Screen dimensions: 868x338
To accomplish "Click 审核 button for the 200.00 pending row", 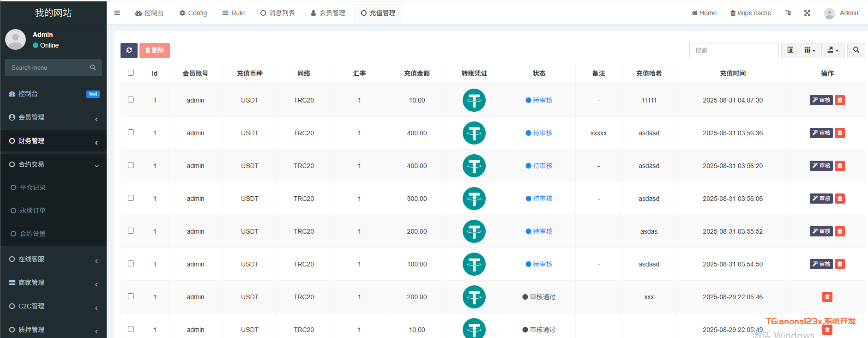I will [x=821, y=231].
